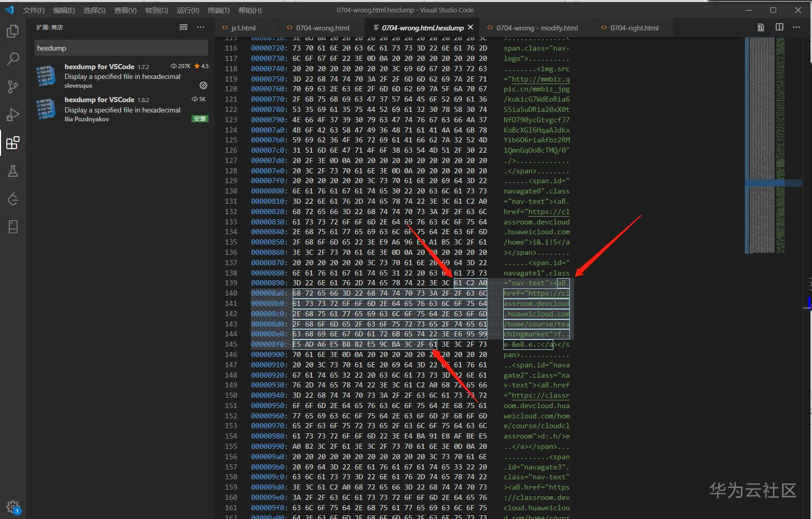Open the Manage gear with update badge
The height and width of the screenshot is (519, 812).
(13, 507)
